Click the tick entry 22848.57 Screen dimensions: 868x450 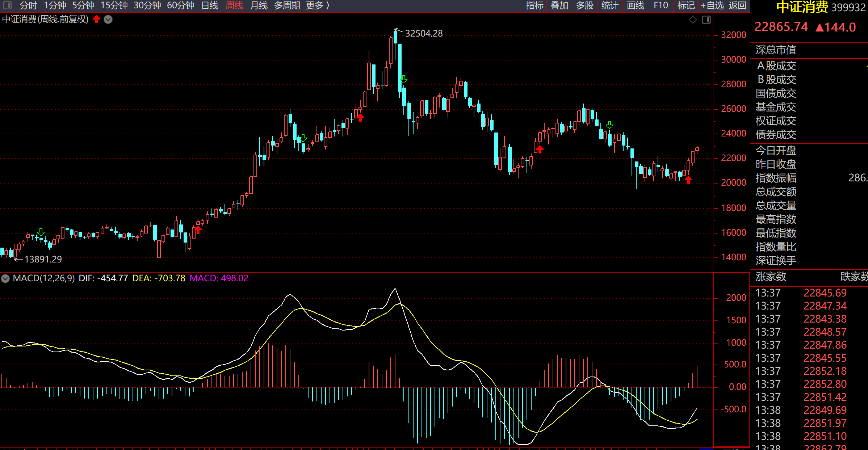click(825, 332)
